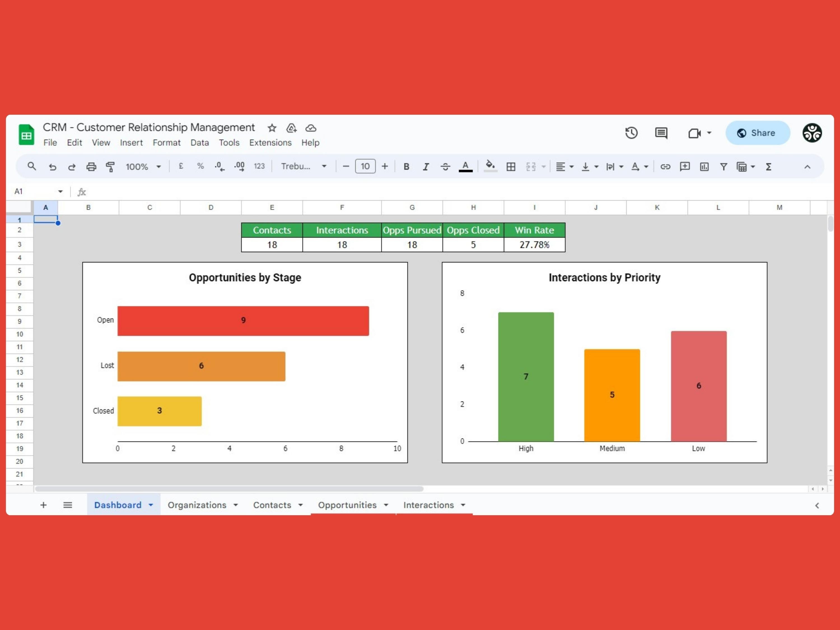Add a new sheet with plus button
Viewport: 840px width, 630px height.
[43, 505]
